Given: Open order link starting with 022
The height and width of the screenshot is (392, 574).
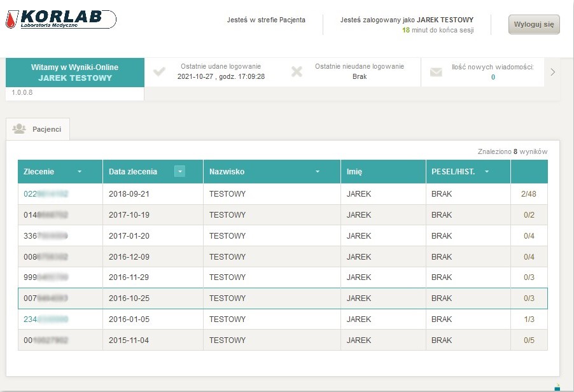Looking at the screenshot, I should [45, 194].
